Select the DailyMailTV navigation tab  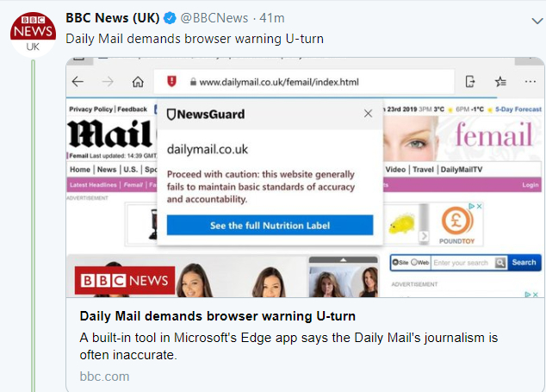coord(462,170)
